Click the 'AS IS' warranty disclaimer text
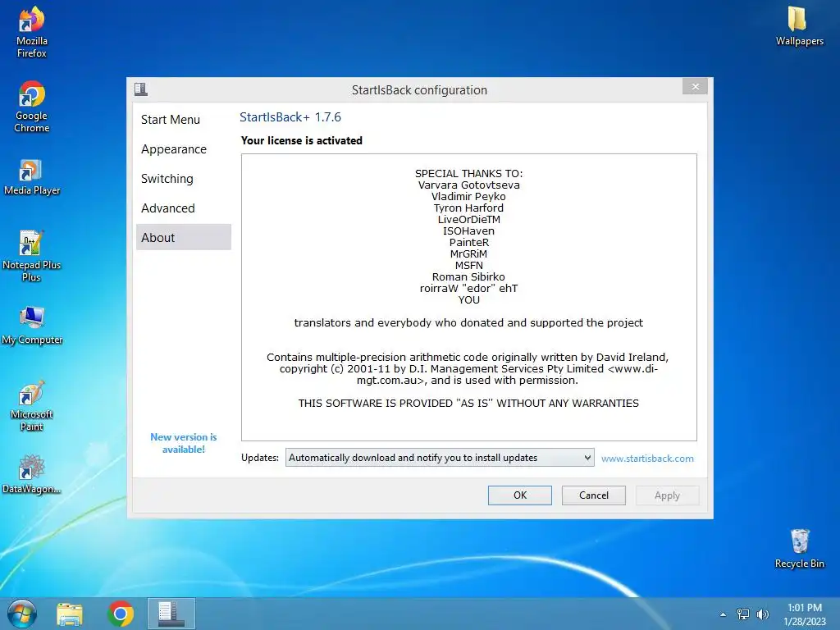Screen dimensions: 840x630 (468, 403)
